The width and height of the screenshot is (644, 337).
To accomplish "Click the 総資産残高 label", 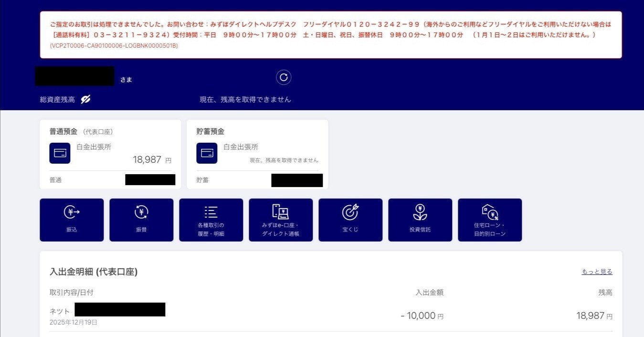I will (x=57, y=100).
